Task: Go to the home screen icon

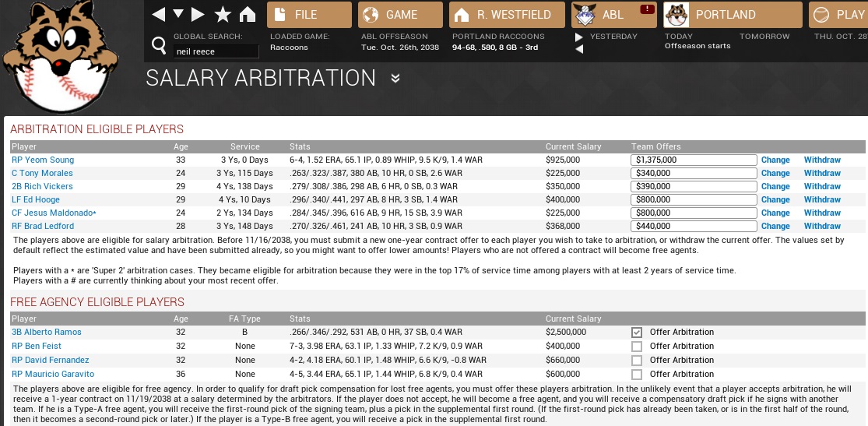Action: [x=248, y=15]
